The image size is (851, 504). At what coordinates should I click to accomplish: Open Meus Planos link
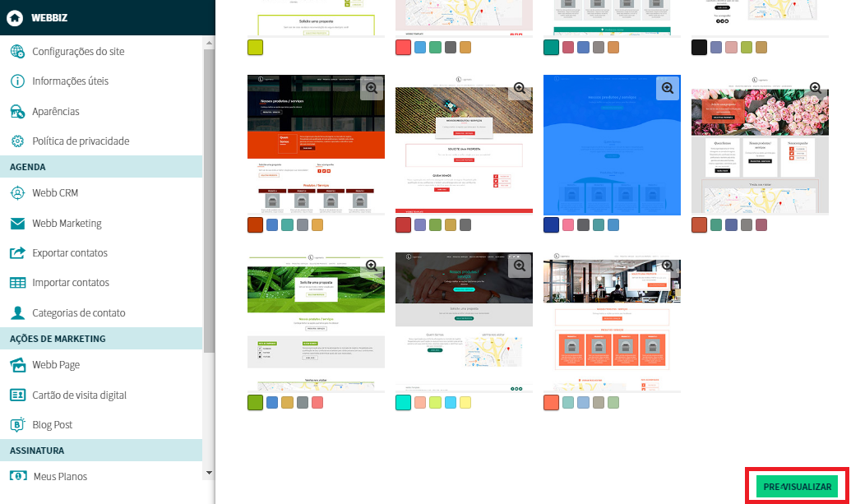(60, 477)
